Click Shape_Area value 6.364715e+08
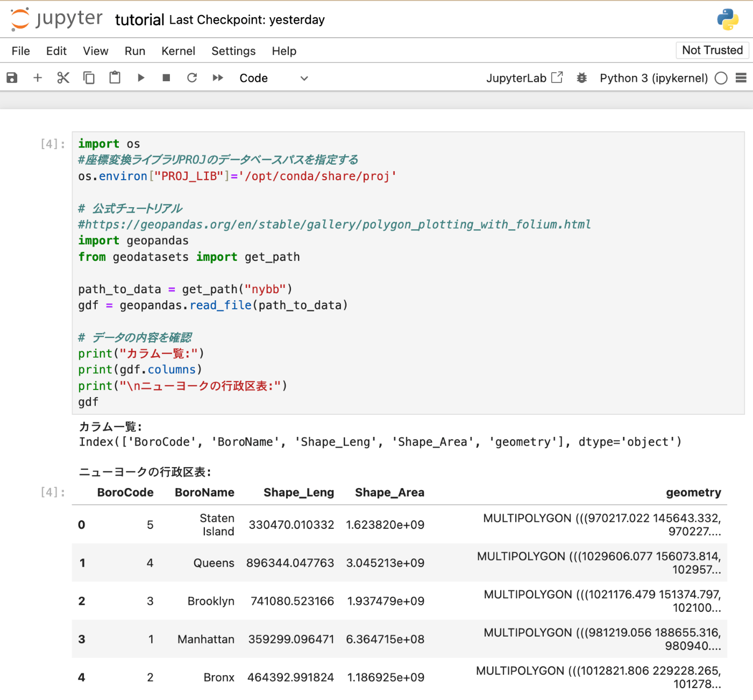This screenshot has height=700, width=753. [x=385, y=639]
